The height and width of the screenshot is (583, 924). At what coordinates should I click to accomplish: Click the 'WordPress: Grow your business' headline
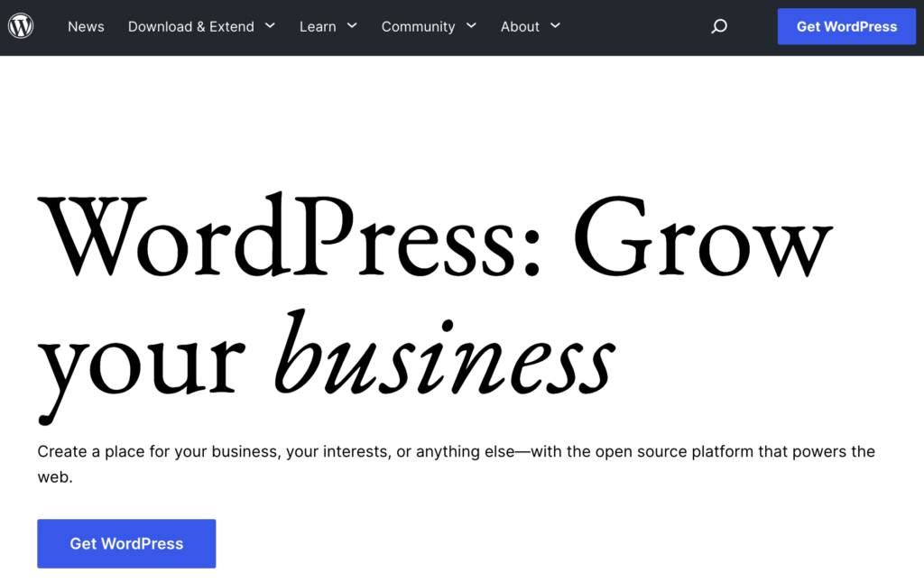pos(435,307)
